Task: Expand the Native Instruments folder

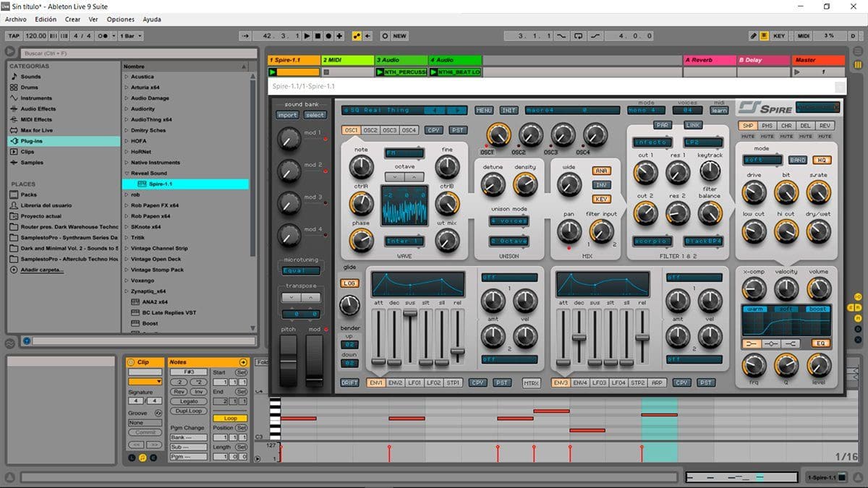Action: tap(126, 163)
